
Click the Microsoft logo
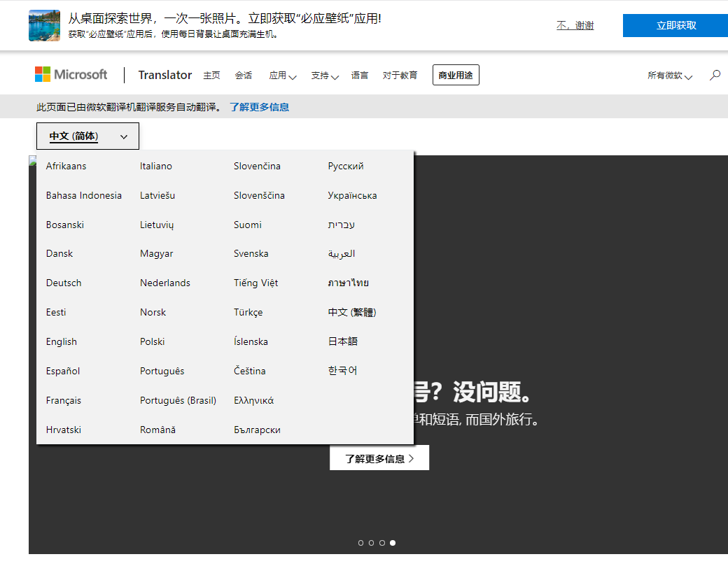pos(71,75)
